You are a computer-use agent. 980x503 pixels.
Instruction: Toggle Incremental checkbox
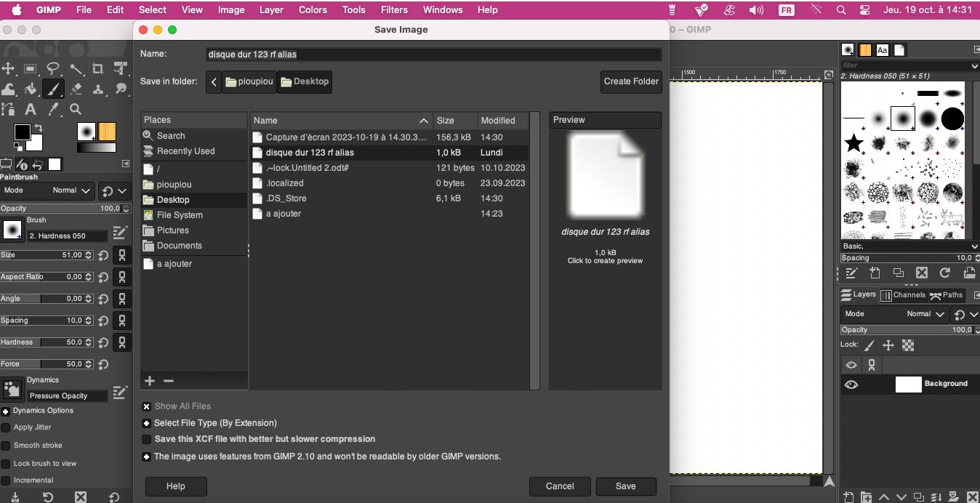(x=6, y=480)
